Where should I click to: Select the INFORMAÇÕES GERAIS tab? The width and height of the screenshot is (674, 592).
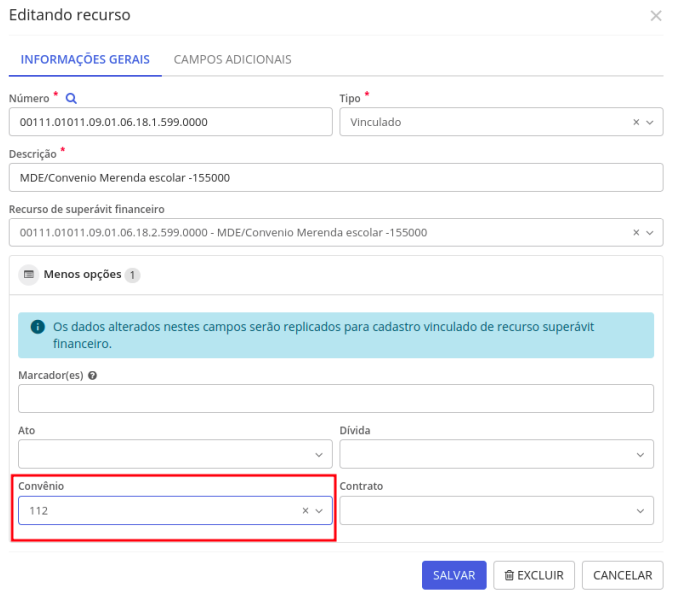click(85, 59)
